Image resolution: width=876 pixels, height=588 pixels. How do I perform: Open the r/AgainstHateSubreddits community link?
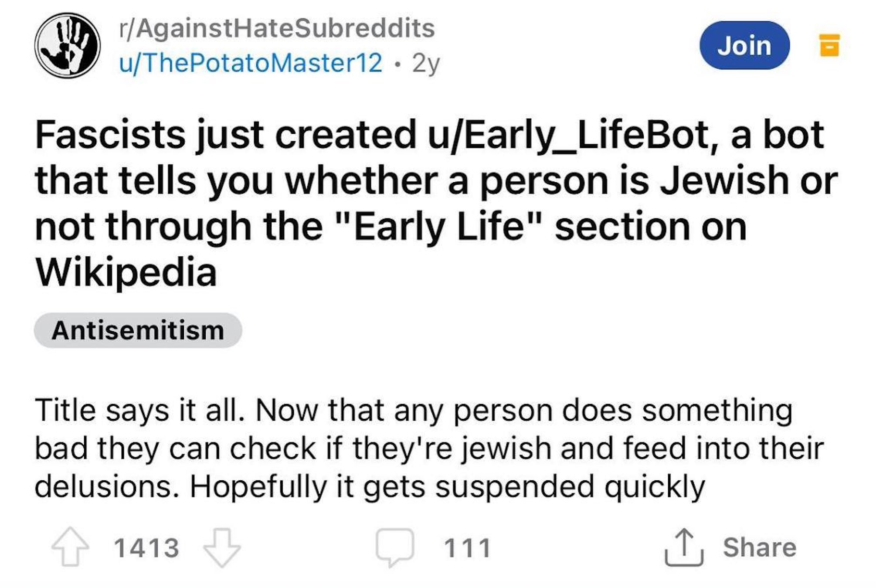(277, 29)
